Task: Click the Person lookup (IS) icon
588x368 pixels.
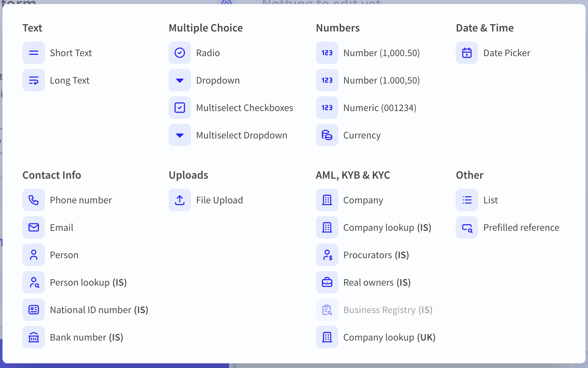Action: coord(34,282)
